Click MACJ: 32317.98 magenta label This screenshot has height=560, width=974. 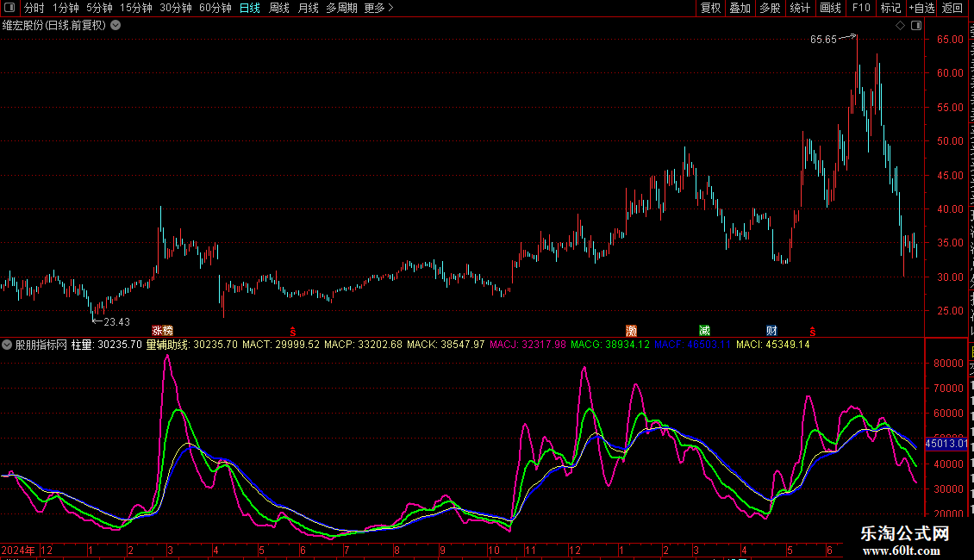point(528,345)
